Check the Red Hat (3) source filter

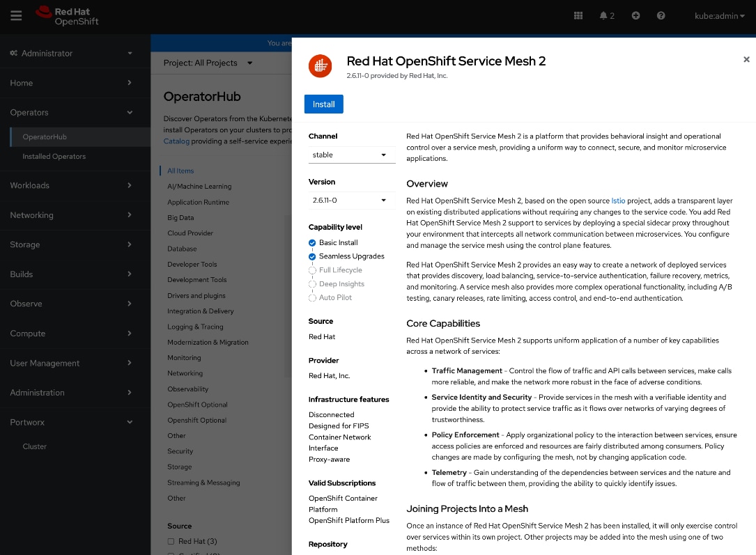point(171,541)
